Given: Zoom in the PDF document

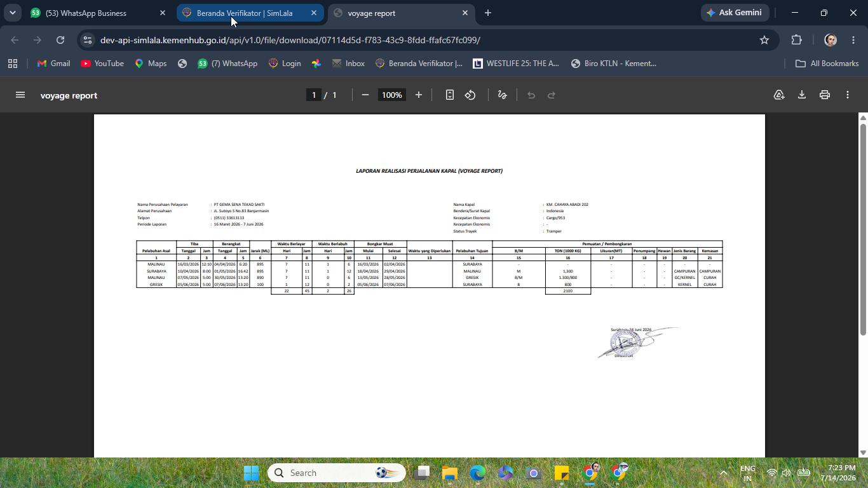Looking at the screenshot, I should [419, 95].
